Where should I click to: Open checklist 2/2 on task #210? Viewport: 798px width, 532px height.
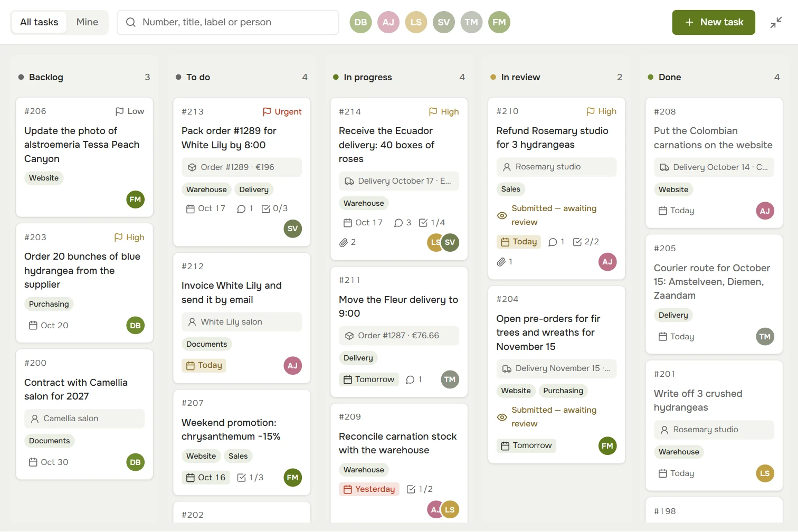click(586, 242)
